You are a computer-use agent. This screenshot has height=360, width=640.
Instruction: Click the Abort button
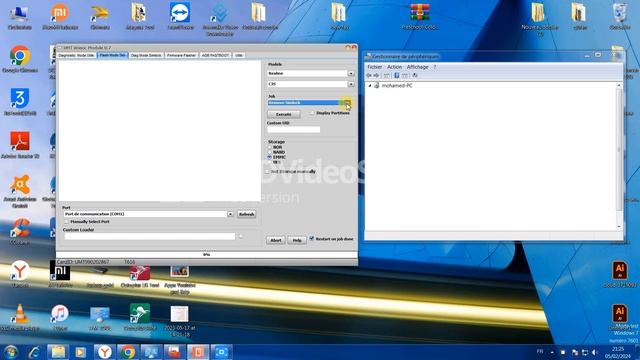click(x=276, y=240)
